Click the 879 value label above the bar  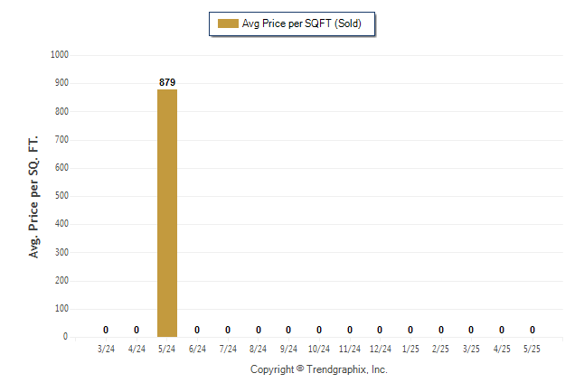click(167, 82)
